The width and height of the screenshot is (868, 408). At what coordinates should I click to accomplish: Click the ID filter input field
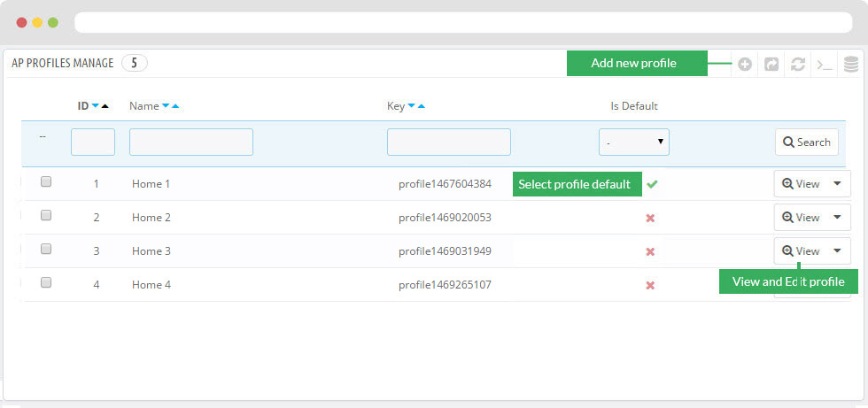(x=93, y=142)
